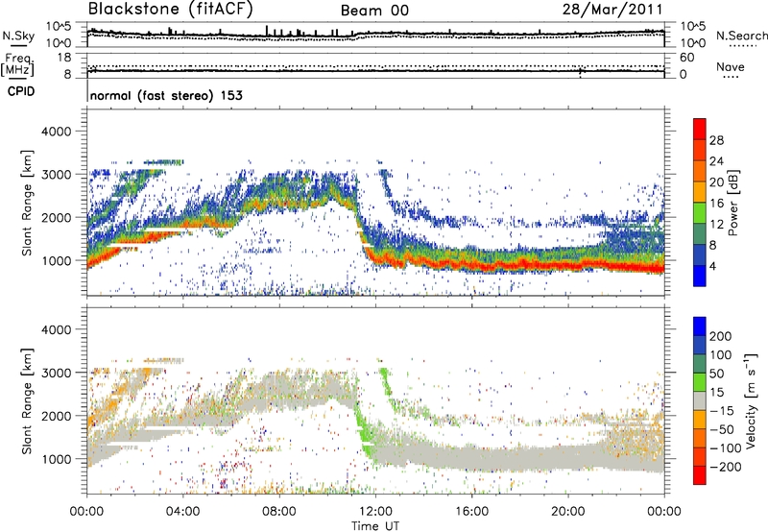This screenshot has height=532, width=768.
Task: Click the "16" tick on the power colorbar
Action: (716, 204)
